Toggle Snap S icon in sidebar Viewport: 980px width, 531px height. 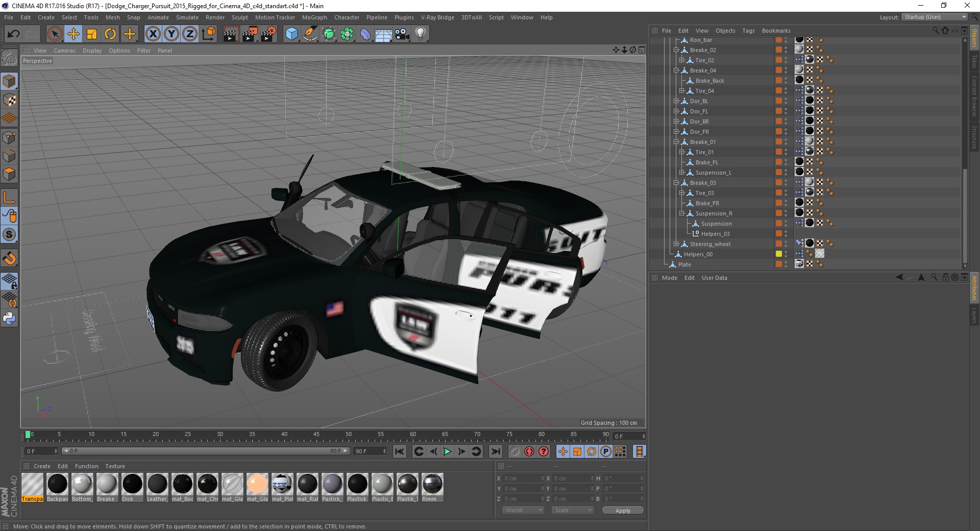pyautogui.click(x=9, y=234)
